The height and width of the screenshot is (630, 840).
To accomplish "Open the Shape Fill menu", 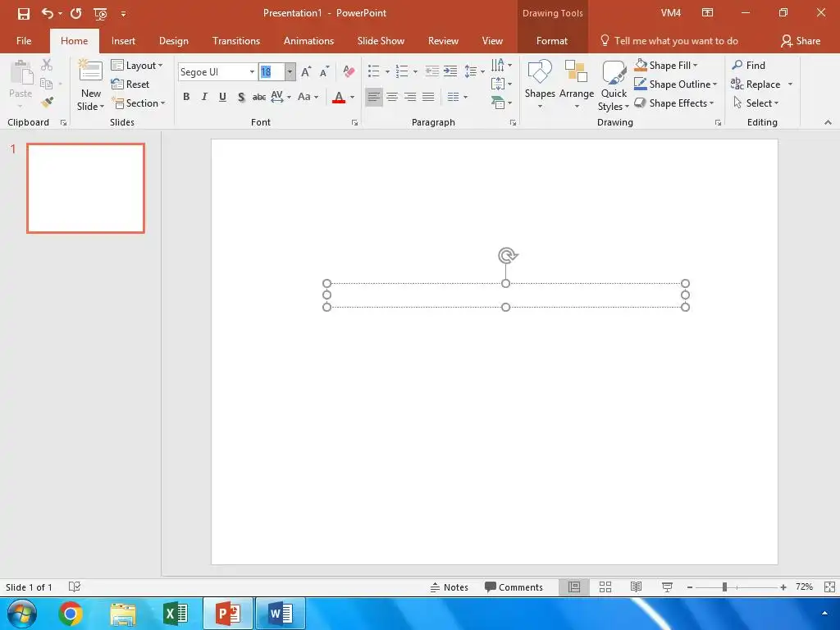I will click(x=666, y=66).
